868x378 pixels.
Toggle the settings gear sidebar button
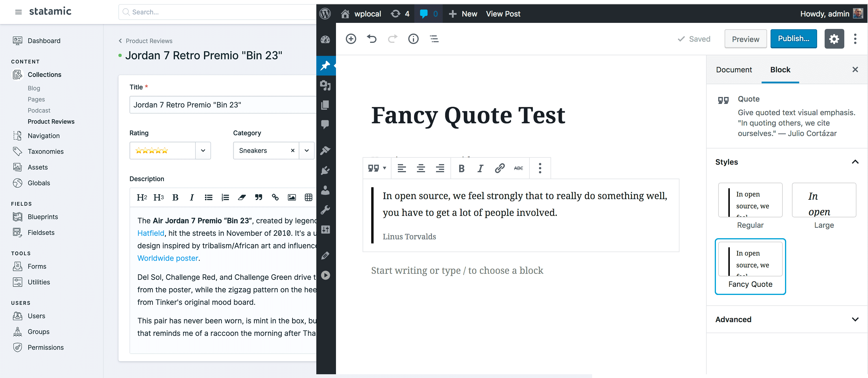click(x=834, y=39)
